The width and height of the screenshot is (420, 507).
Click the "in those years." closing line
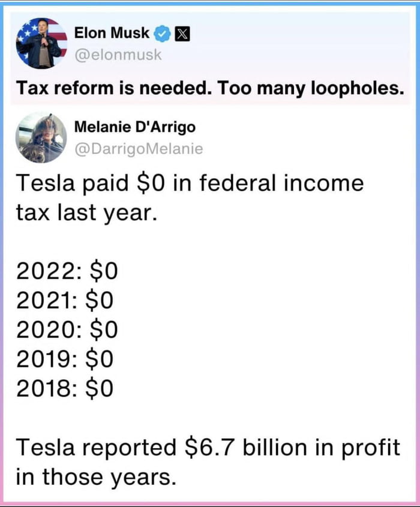(96, 477)
